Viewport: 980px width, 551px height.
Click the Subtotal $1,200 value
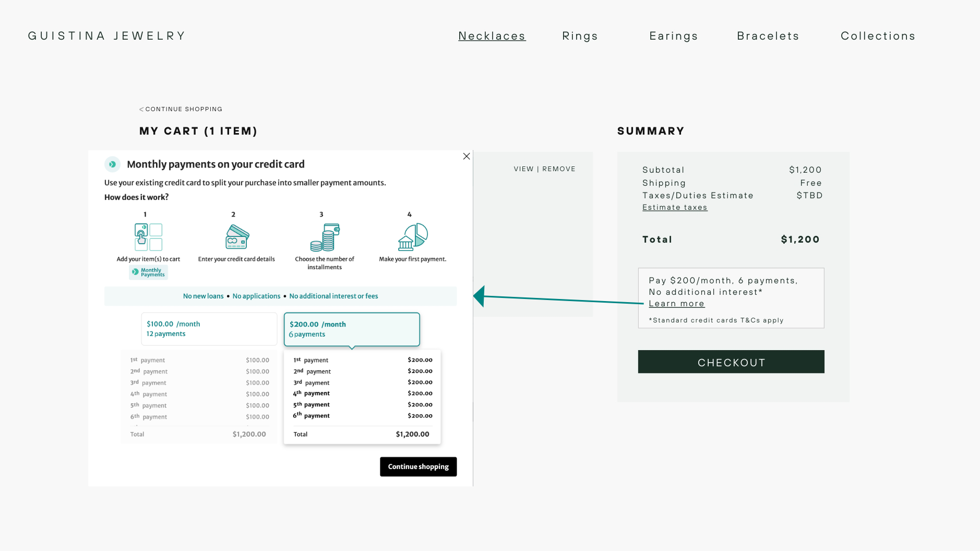click(805, 170)
